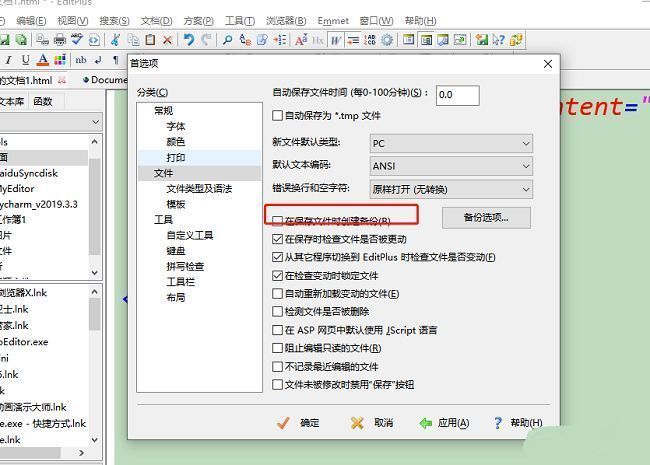Screen dimensions: 650x465
Task: Open the Emmet menu
Action: coord(333,21)
